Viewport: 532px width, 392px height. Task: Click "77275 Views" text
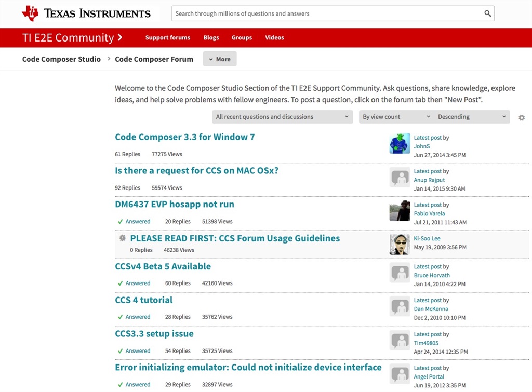coord(167,154)
